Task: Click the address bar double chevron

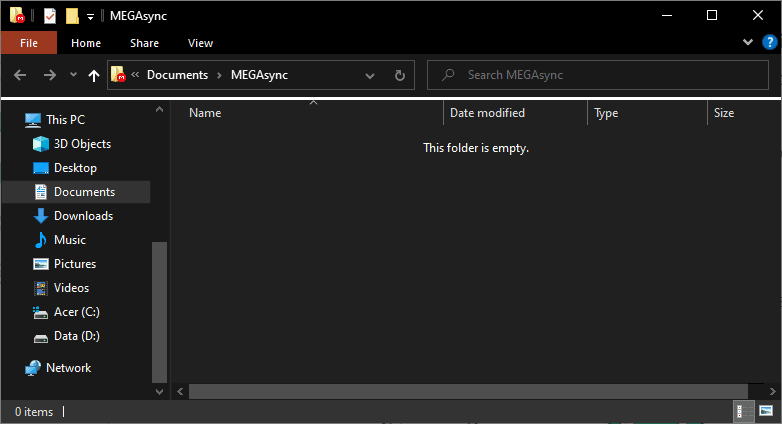Action: click(135, 75)
